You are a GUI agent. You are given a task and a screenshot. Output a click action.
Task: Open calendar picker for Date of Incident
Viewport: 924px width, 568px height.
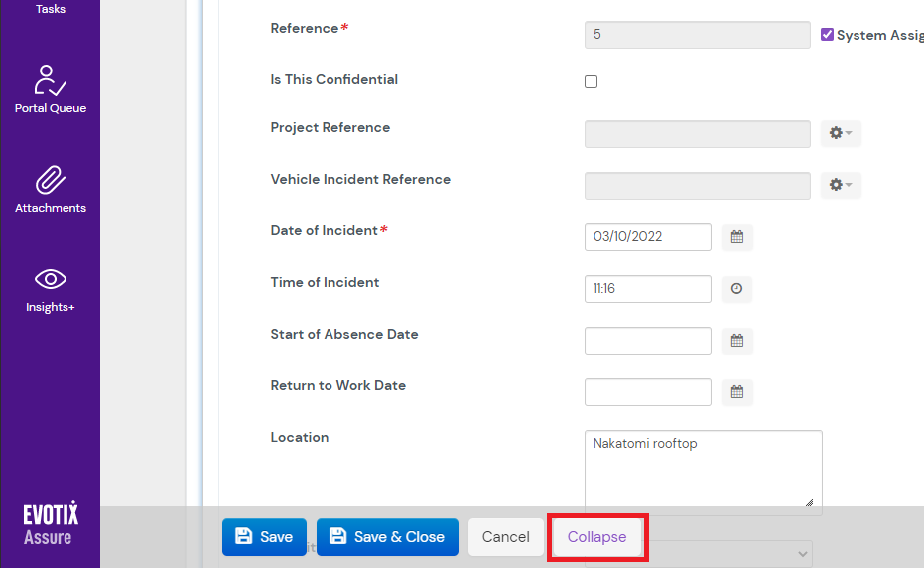pos(736,237)
